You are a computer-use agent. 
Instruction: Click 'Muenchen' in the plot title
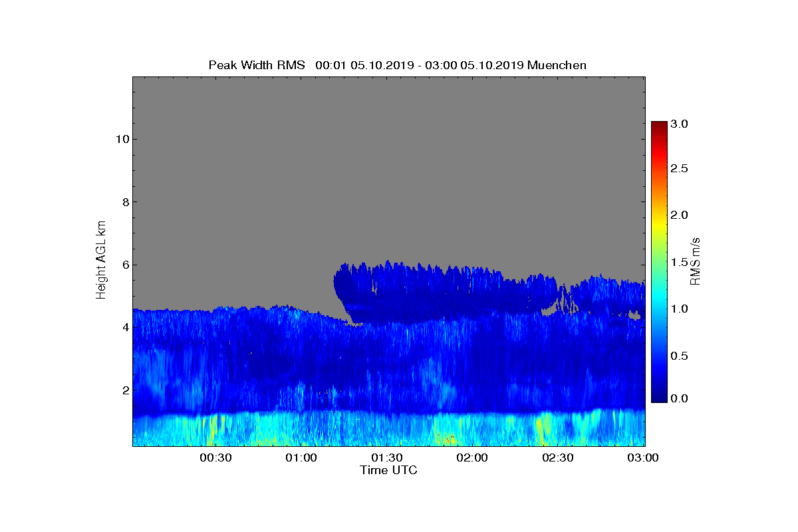point(557,65)
